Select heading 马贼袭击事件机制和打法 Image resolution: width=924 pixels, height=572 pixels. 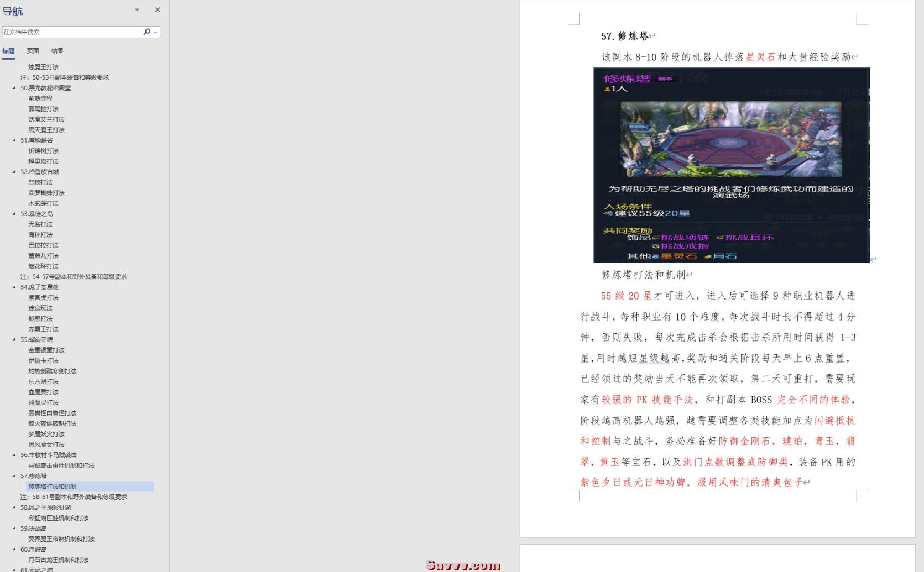[61, 465]
